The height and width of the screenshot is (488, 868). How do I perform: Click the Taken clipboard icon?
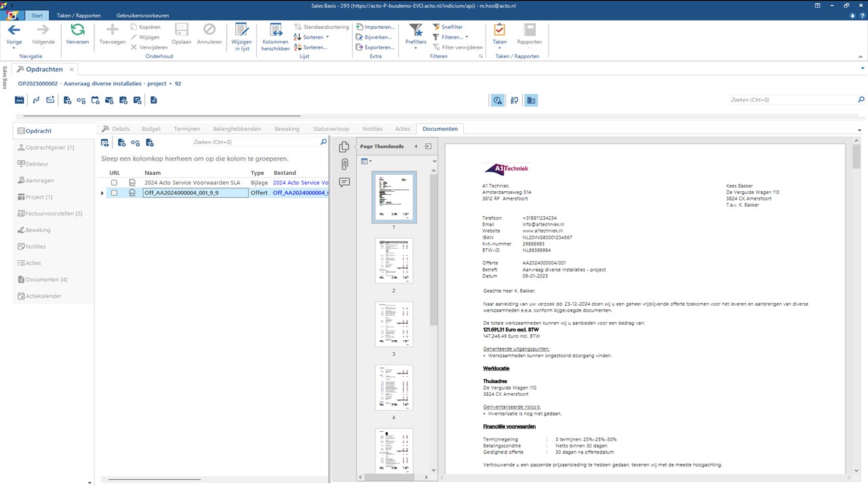pos(499,30)
